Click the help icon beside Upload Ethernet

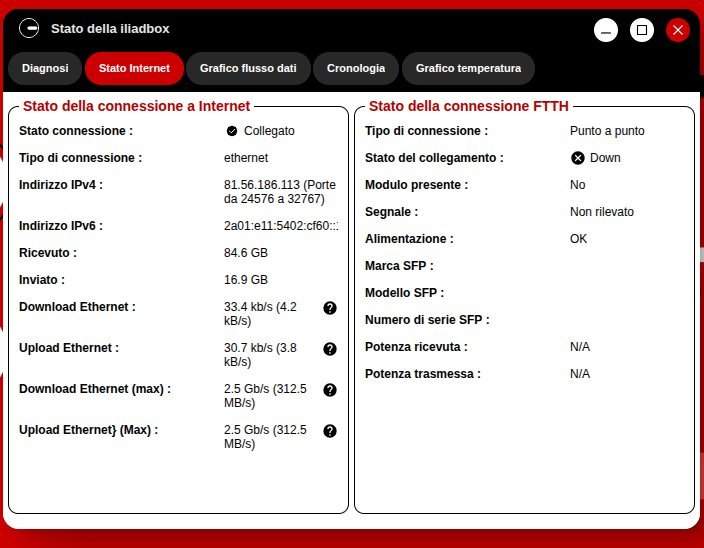330,349
